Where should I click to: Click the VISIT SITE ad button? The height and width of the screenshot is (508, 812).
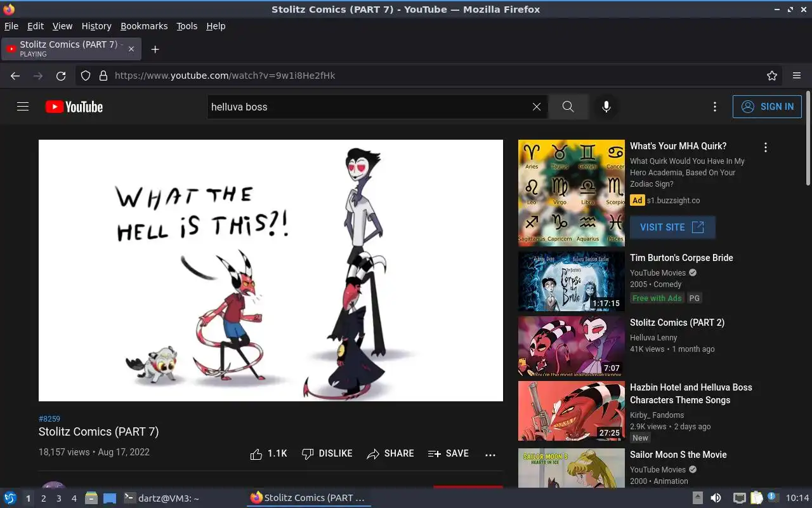pos(672,227)
